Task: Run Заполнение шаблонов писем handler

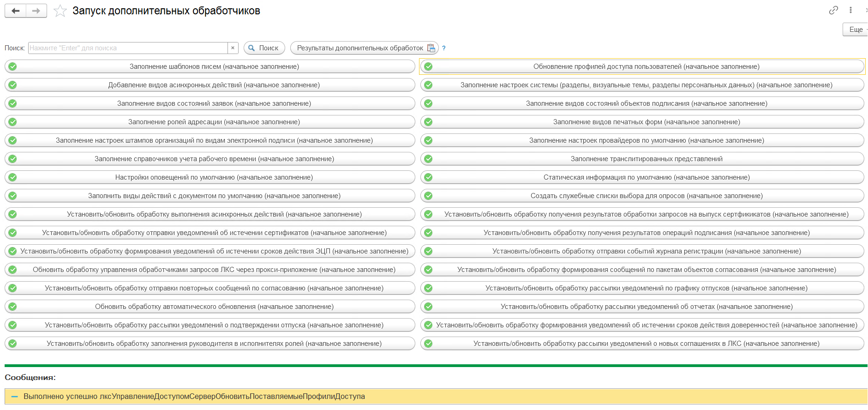Action: pyautogui.click(x=210, y=66)
